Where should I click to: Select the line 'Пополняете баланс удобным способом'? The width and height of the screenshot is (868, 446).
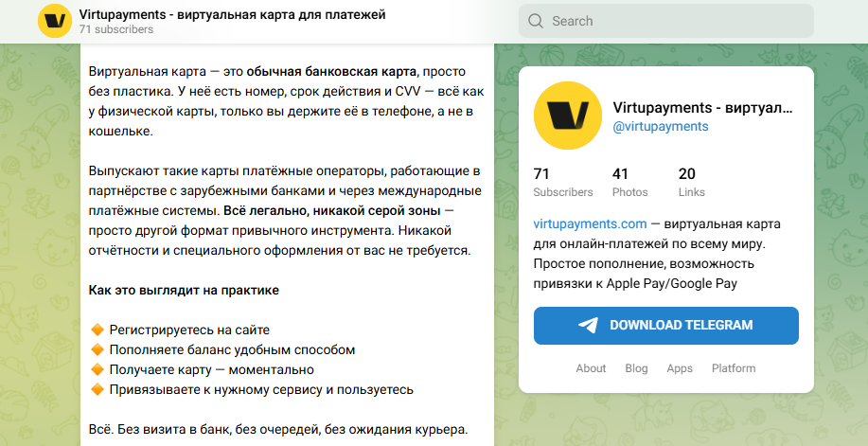coord(232,350)
